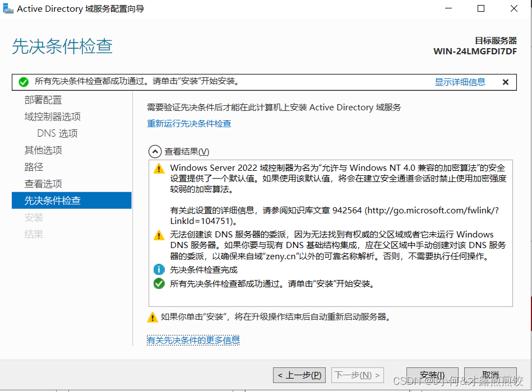Select the highlighted 先决条件检查 step

point(72,200)
